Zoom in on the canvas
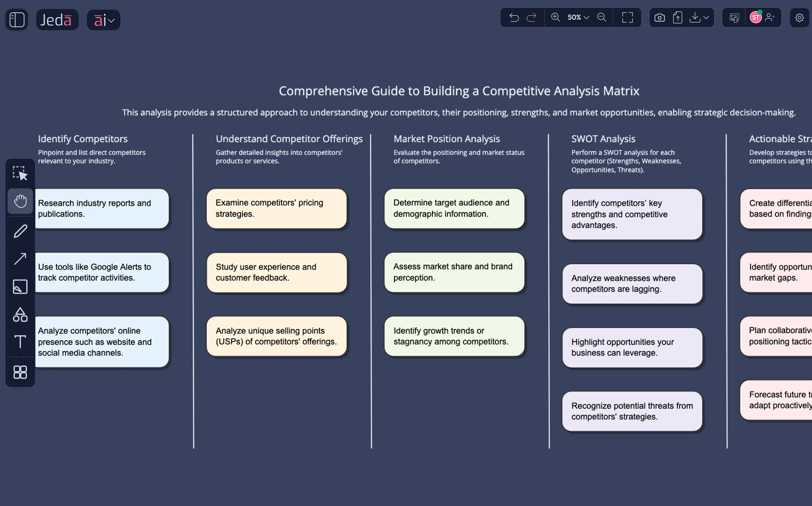Image resolution: width=812 pixels, height=506 pixels. point(555,17)
